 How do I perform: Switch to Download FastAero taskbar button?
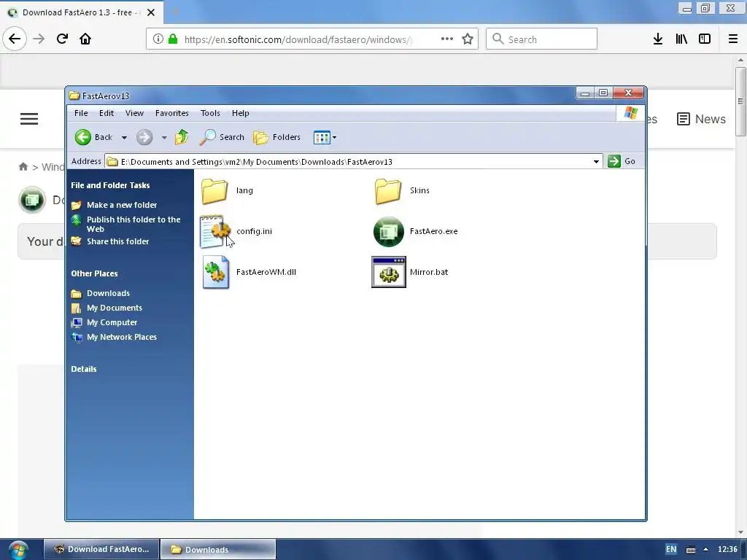(102, 549)
